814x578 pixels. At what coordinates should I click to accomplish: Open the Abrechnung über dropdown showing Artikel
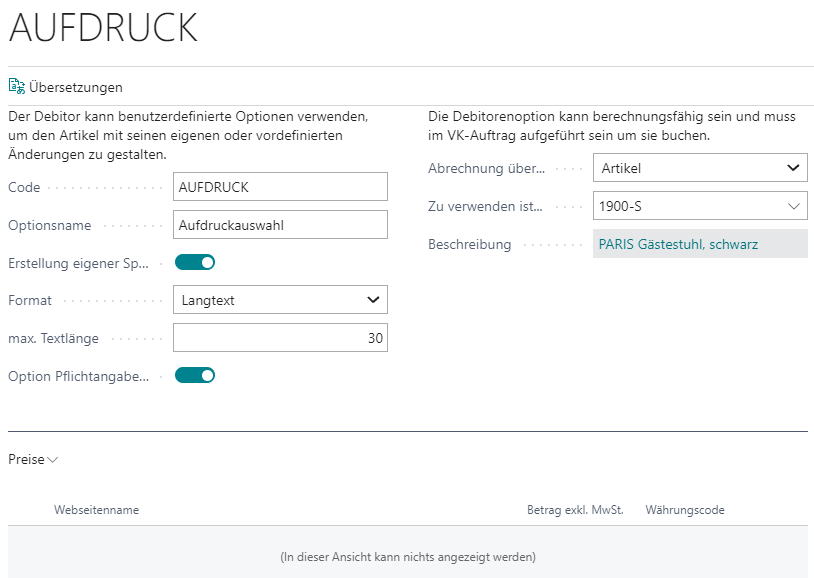700,168
